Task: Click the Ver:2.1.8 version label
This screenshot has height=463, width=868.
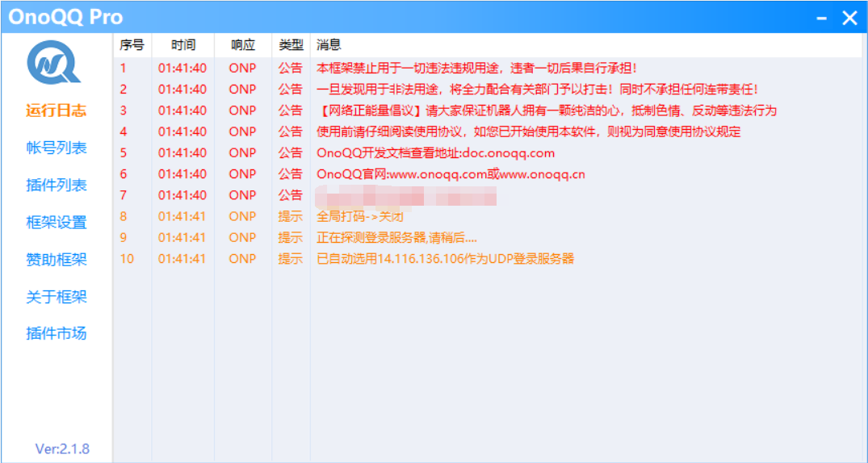Action: pos(62,448)
